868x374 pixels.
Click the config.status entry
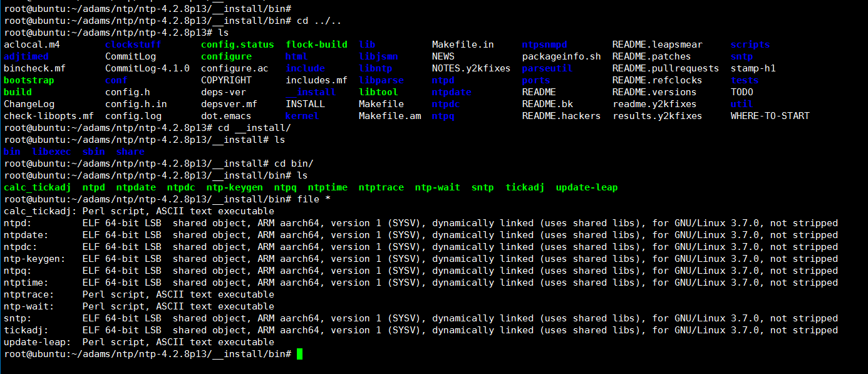[x=239, y=44]
